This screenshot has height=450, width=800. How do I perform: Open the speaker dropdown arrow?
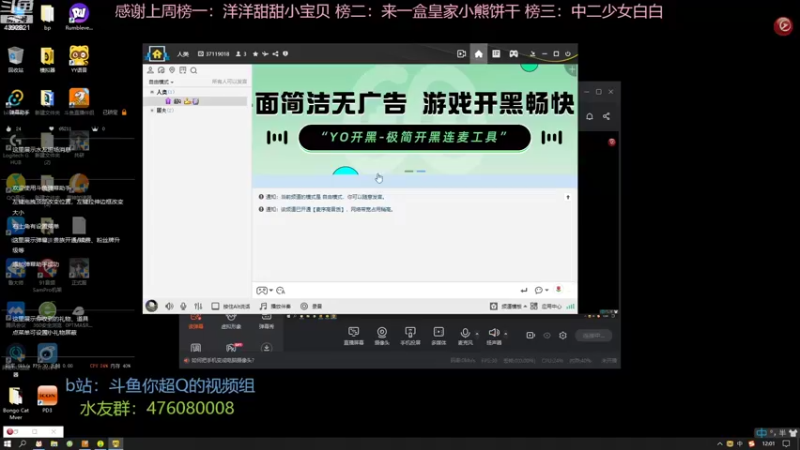click(x=506, y=334)
